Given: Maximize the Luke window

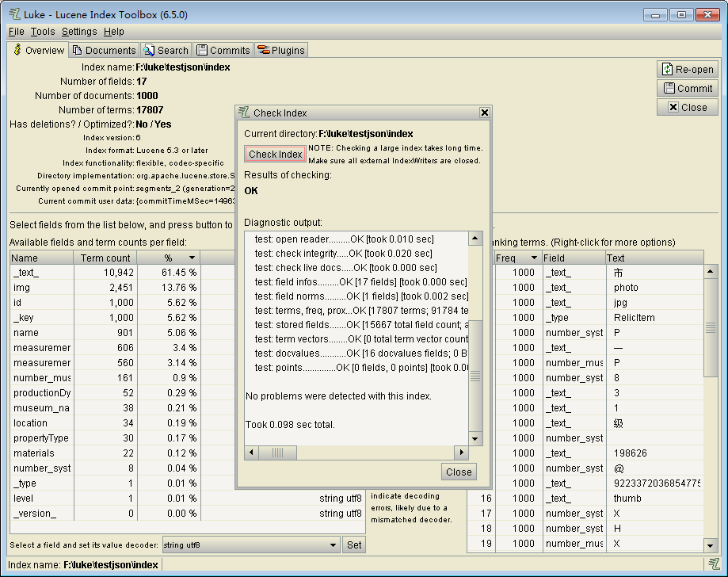Looking at the screenshot, I should [x=681, y=15].
